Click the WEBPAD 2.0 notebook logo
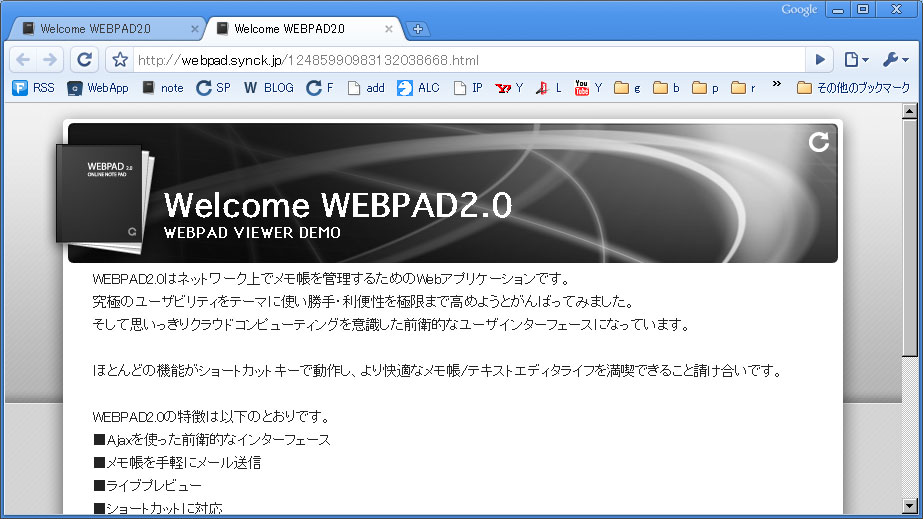 click(105, 199)
